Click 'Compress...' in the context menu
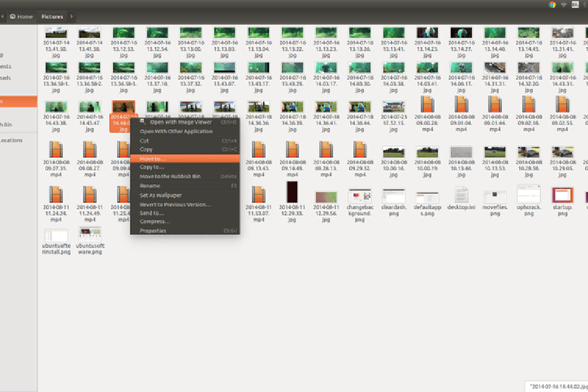Viewport: 588px width, 392px height. [155, 222]
